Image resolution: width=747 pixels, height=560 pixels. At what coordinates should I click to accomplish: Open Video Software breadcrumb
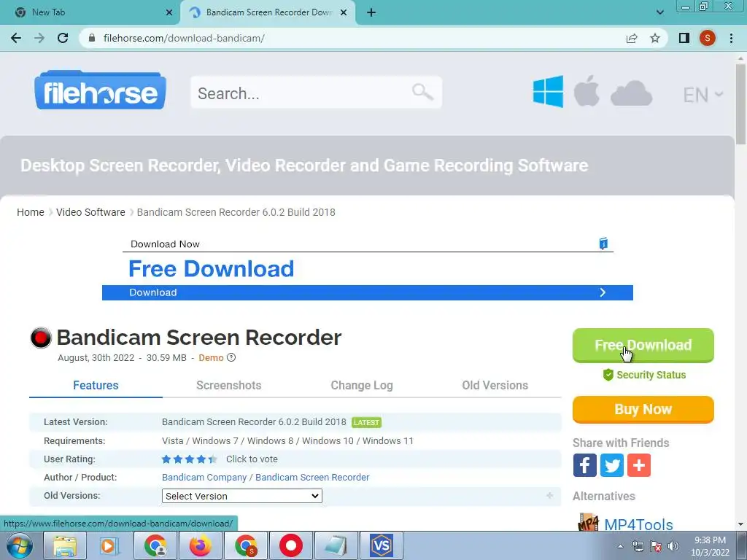pyautogui.click(x=90, y=212)
